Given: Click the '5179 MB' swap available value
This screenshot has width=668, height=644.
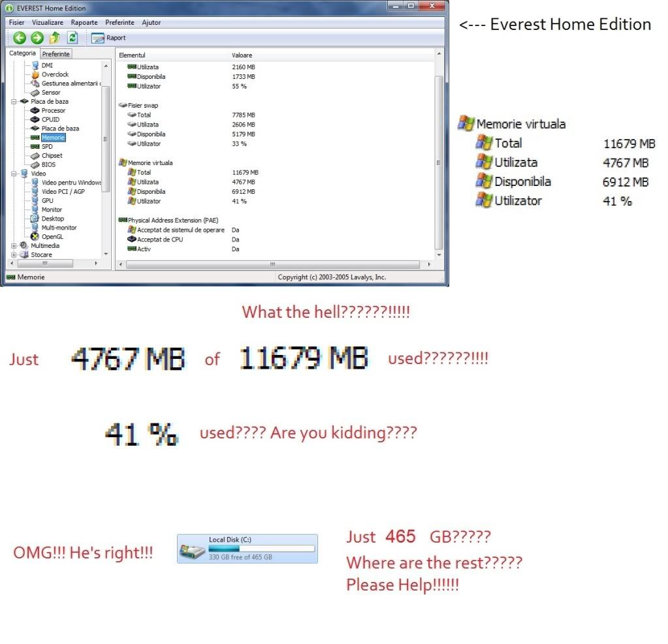Looking at the screenshot, I should [x=244, y=134].
